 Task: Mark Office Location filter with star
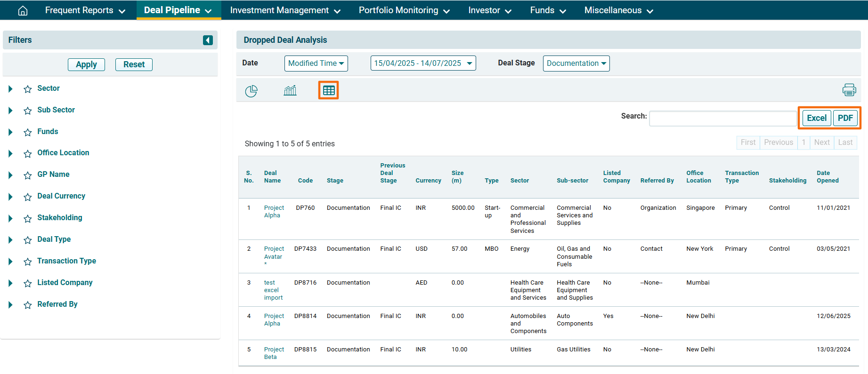tap(28, 153)
